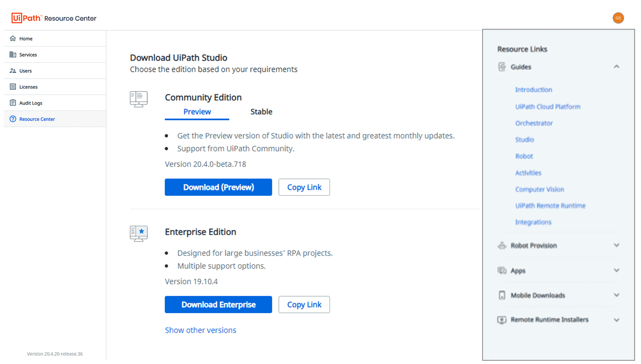Screen dimensions: 641x364
Task: Open the Robot guide link
Action: pos(524,156)
